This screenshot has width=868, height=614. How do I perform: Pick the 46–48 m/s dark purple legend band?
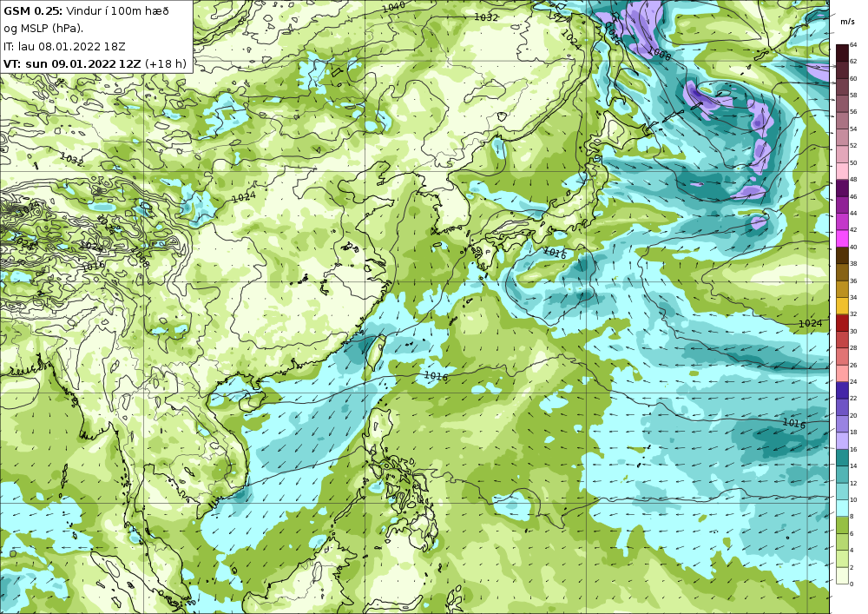pos(842,188)
